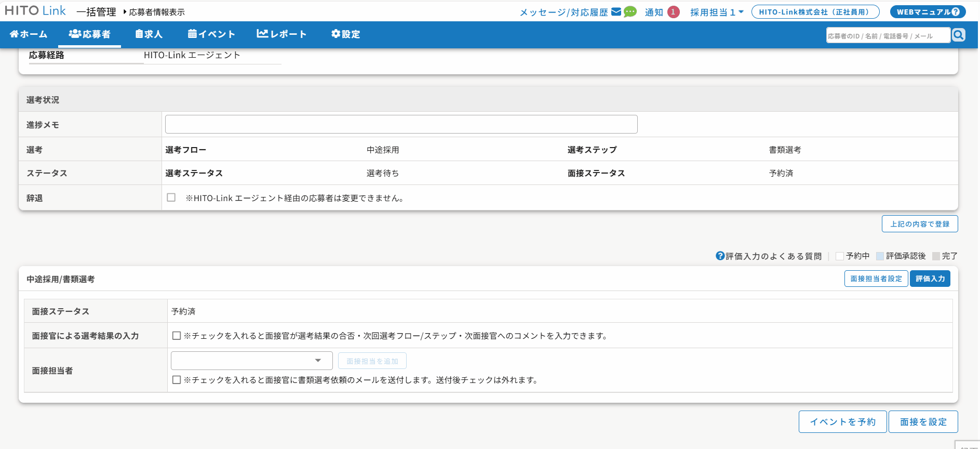Click the HITO Link logo
980x449 pixels.
pyautogui.click(x=35, y=11)
